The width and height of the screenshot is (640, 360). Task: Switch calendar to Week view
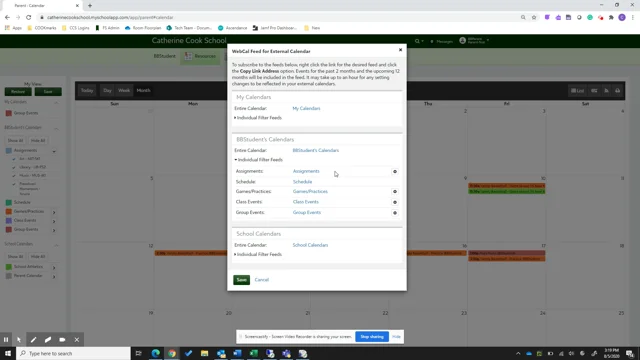click(x=124, y=91)
